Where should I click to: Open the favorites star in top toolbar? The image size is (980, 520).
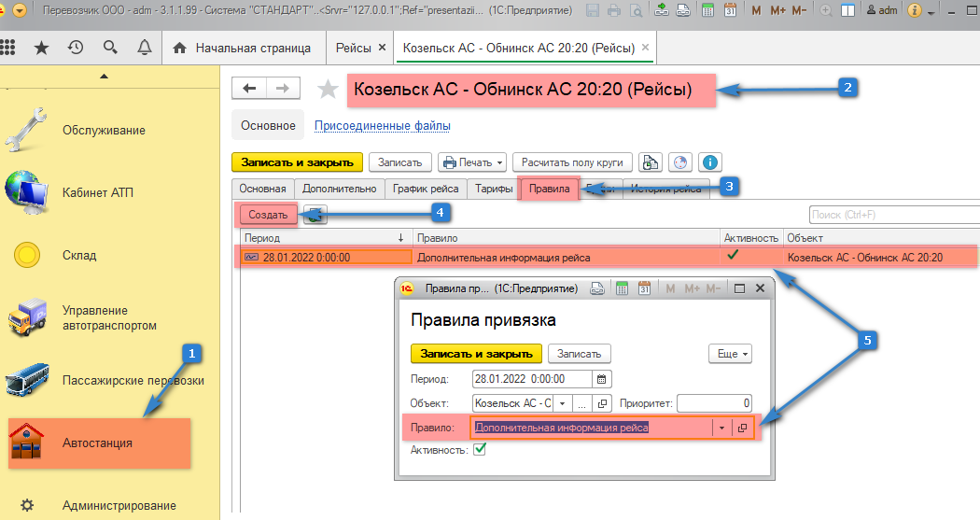point(41,48)
